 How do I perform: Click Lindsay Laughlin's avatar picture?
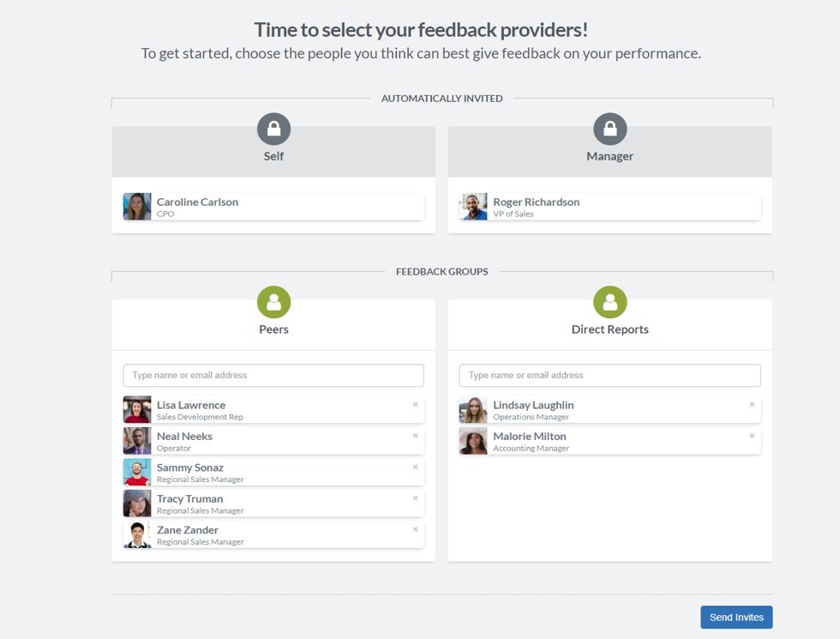click(x=472, y=409)
